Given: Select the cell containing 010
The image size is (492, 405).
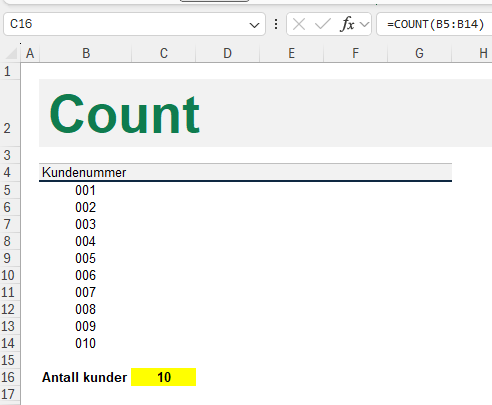Looking at the screenshot, I should point(86,343).
